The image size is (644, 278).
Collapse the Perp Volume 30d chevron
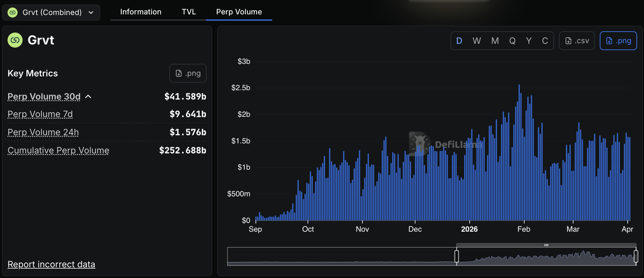click(88, 96)
